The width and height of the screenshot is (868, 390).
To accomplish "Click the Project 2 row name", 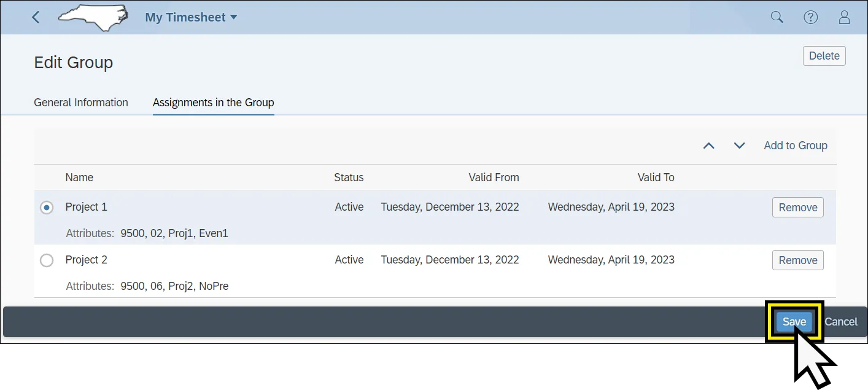I will pos(87,260).
